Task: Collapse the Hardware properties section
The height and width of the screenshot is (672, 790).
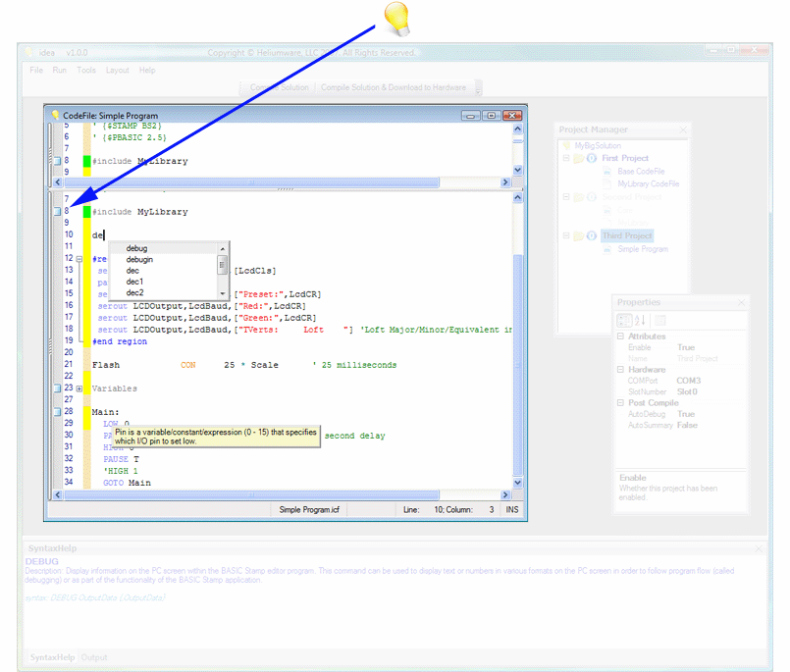Action: (x=620, y=370)
